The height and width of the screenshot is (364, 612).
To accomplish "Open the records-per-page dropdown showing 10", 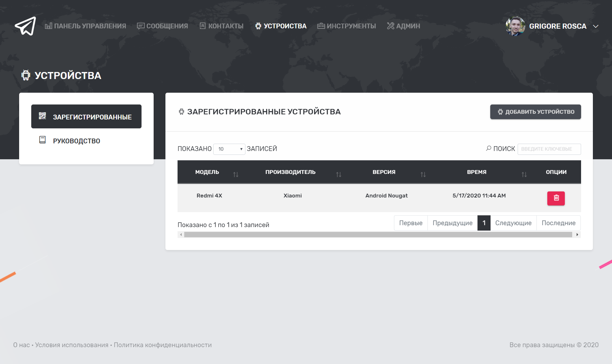I will tap(229, 149).
